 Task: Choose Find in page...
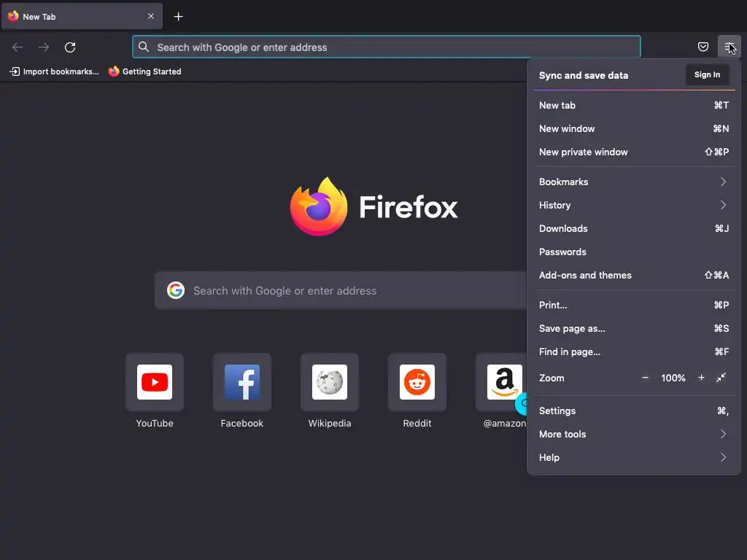pyautogui.click(x=634, y=352)
